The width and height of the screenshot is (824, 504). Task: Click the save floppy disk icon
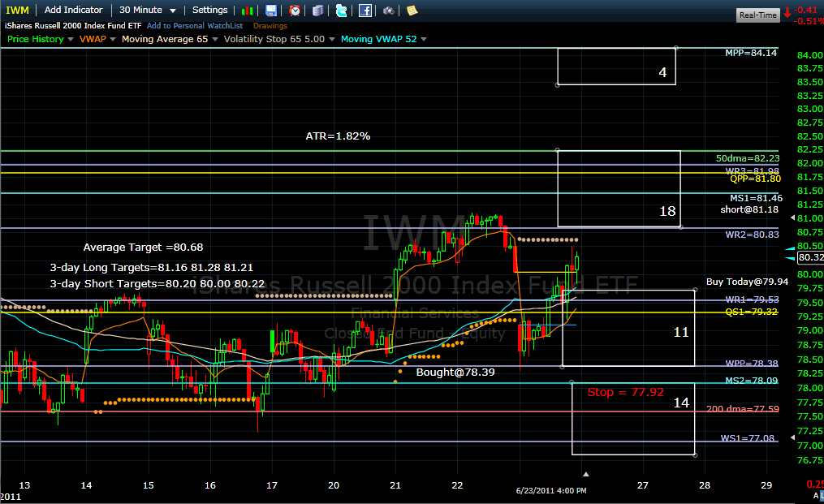pyautogui.click(x=270, y=11)
